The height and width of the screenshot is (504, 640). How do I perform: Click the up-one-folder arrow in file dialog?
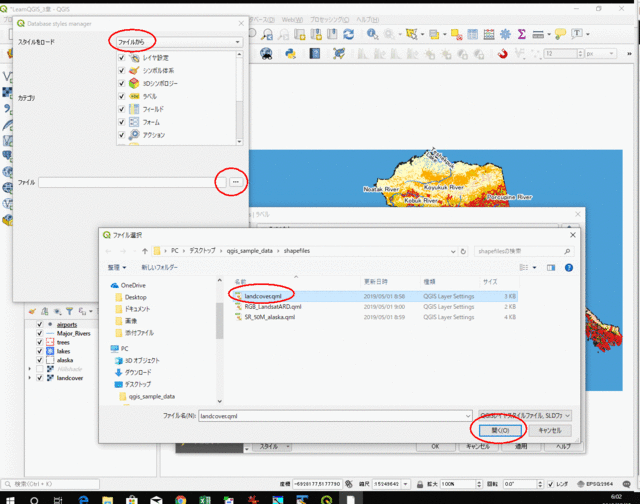tap(144, 251)
